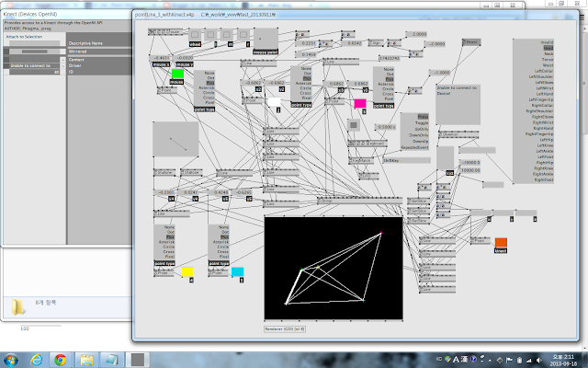
Task: Select the Sign node
Action: 376,43
